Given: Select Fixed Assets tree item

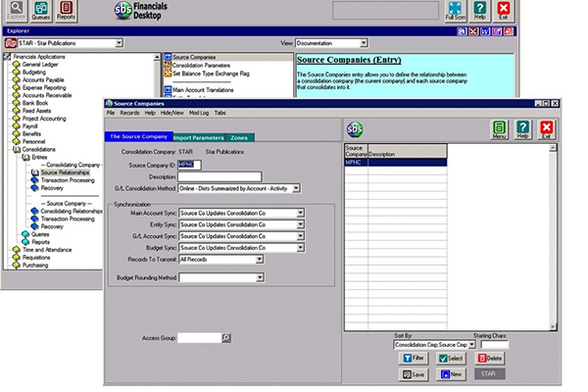Looking at the screenshot, I should (36, 111).
